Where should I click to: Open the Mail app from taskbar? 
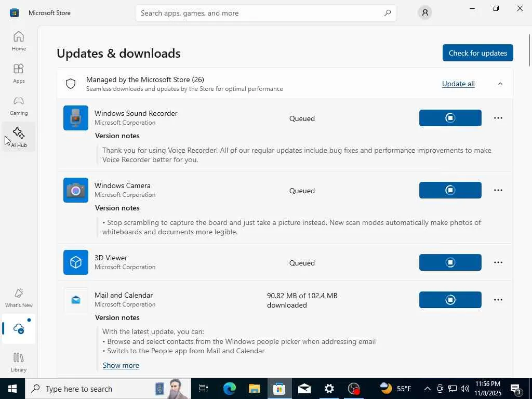click(x=304, y=389)
